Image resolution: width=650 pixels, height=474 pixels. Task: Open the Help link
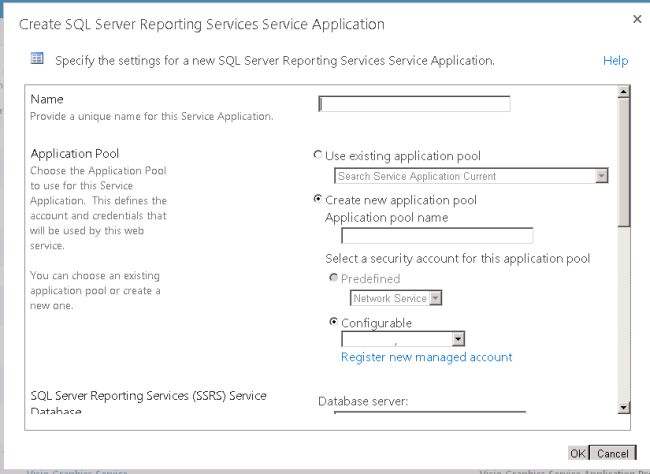coord(615,61)
